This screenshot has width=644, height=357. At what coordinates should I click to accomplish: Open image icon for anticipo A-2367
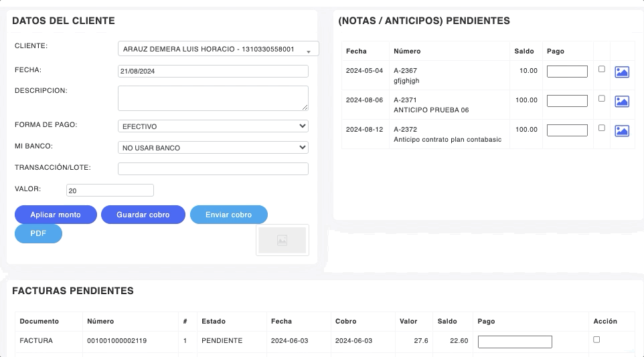(622, 72)
